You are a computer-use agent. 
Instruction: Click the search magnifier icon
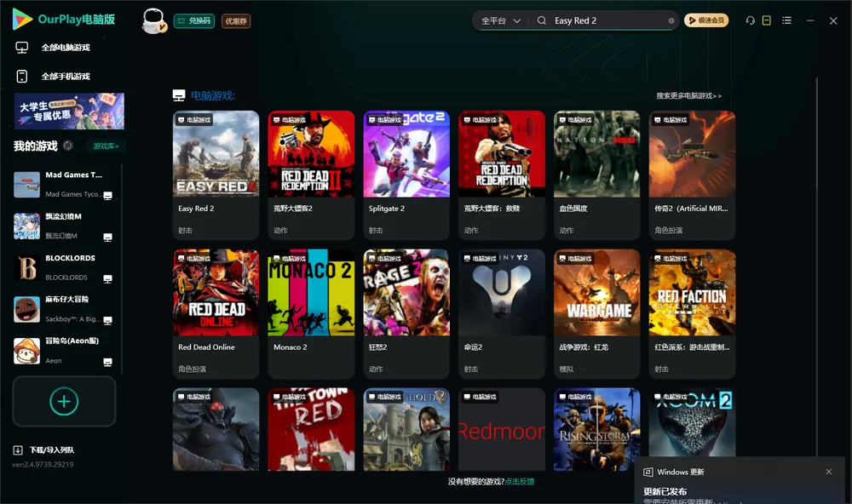pyautogui.click(x=542, y=20)
